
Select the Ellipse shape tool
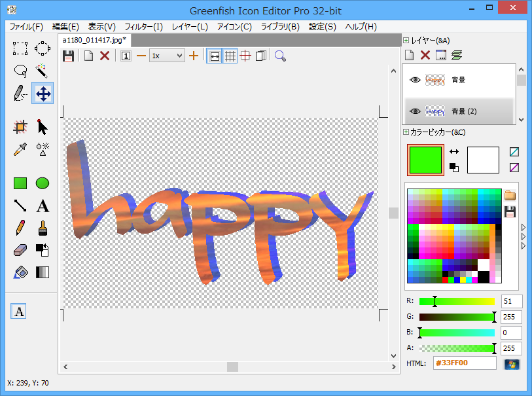[x=43, y=183]
